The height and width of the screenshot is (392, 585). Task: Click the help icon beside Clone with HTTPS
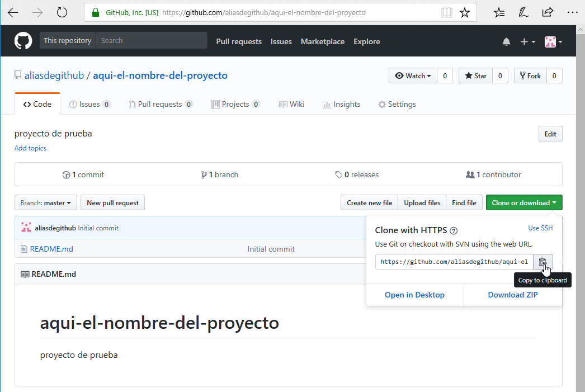[x=454, y=231]
